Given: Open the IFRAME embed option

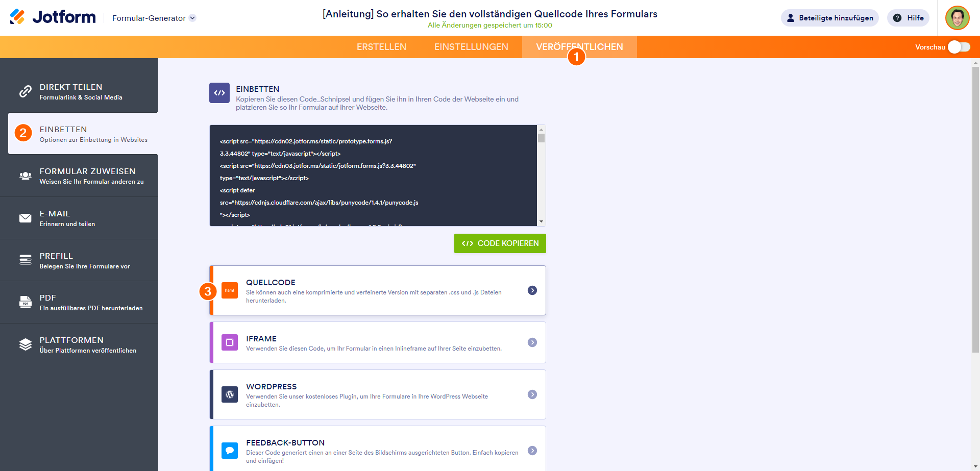Looking at the screenshot, I should [378, 342].
